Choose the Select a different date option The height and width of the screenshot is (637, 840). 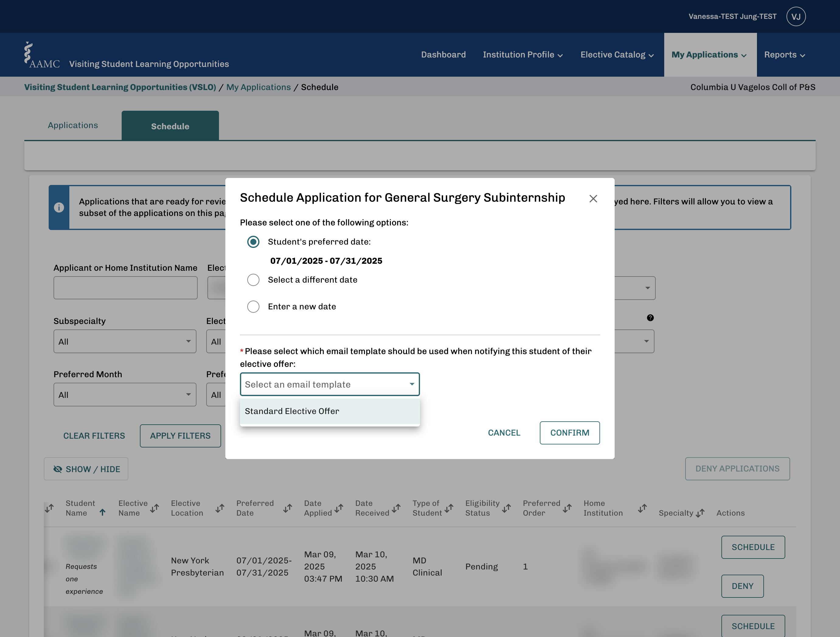click(253, 280)
